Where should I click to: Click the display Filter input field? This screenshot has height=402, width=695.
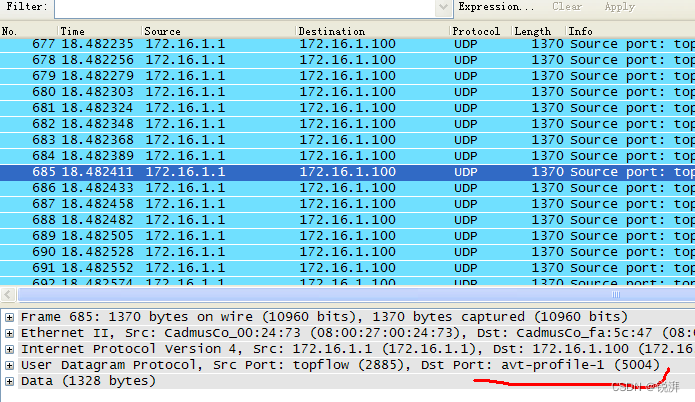[245, 8]
